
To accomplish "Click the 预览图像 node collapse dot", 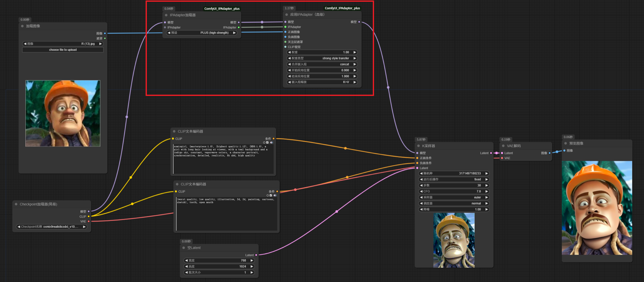I will [565, 143].
